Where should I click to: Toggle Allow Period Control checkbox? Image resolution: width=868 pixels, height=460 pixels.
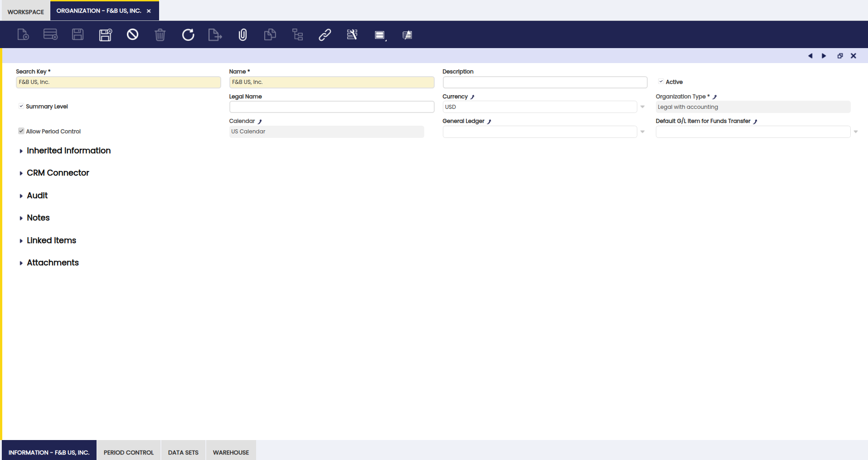pyautogui.click(x=21, y=131)
